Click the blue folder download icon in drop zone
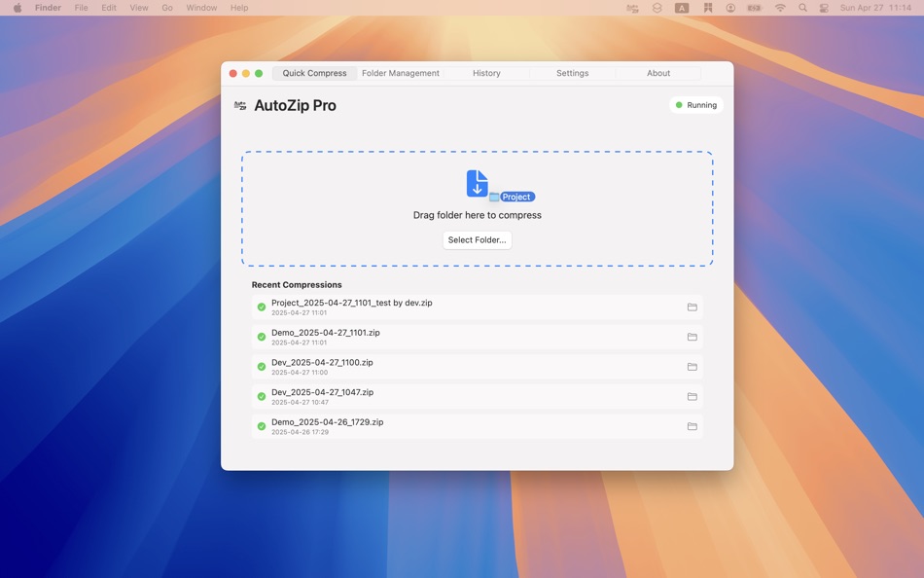924x578 pixels. pyautogui.click(x=476, y=183)
